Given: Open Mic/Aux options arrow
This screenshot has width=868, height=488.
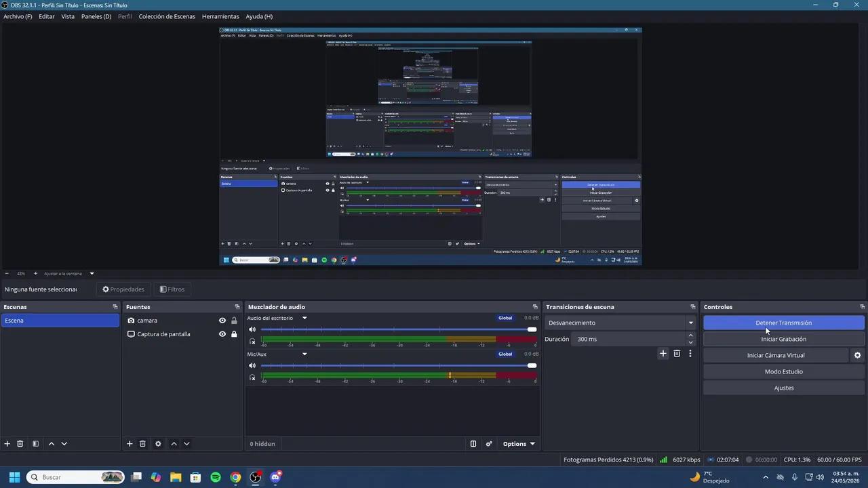Looking at the screenshot, I should pos(304,354).
